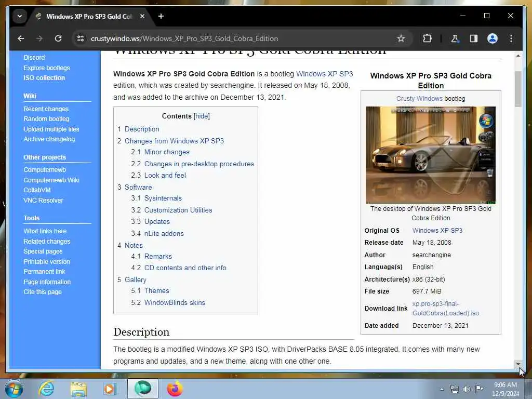This screenshot has width=532, height=399.
Task: Click the page vertical scrollbar thumb
Action: [518, 89]
